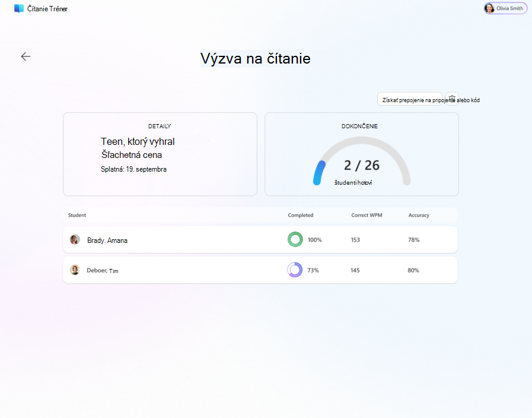Viewport: 532px width, 418px height.
Task: Open Olivia Smith's profile avatar
Action: point(489,8)
